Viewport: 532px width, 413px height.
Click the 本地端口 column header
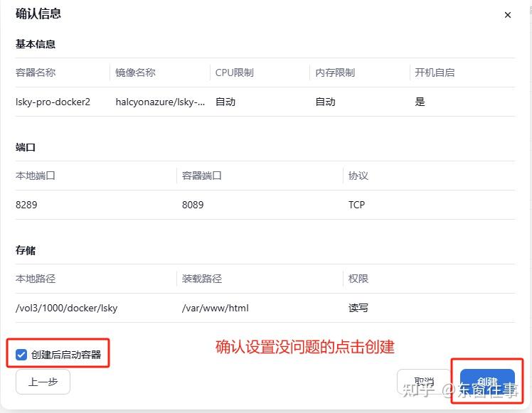36,176
